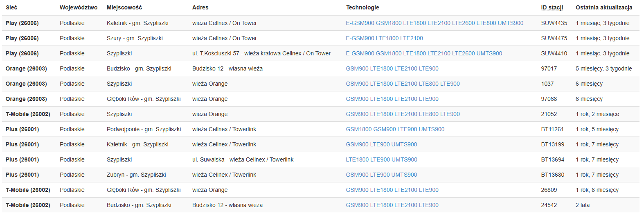Click E-GSM900 LTE1800 LTE2100 link for Szury
Viewport: 644px width, 214px height.
(384, 38)
